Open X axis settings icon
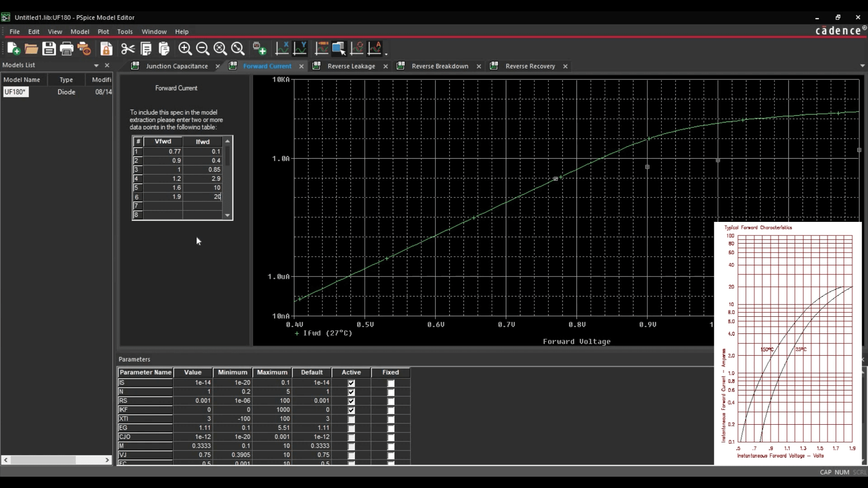This screenshot has height=488, width=868. [282, 48]
